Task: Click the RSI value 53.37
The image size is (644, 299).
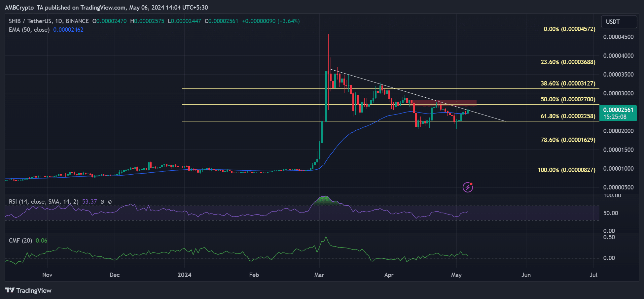Action: coord(89,202)
